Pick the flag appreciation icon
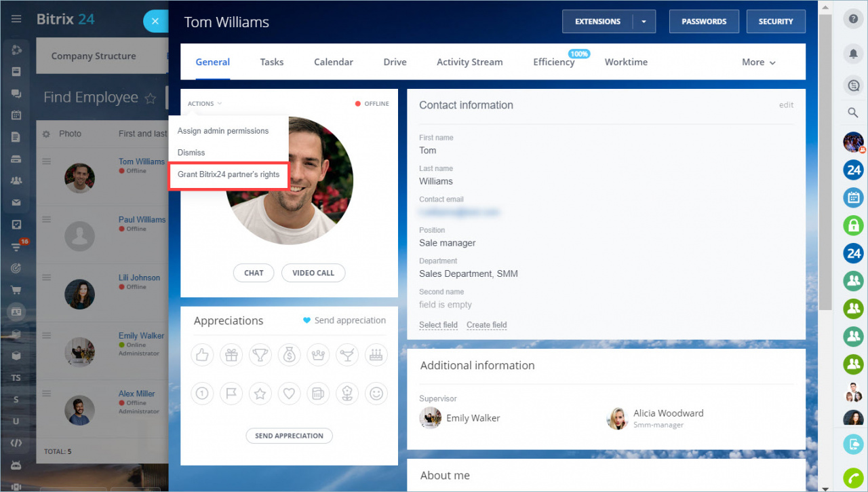 (x=231, y=393)
